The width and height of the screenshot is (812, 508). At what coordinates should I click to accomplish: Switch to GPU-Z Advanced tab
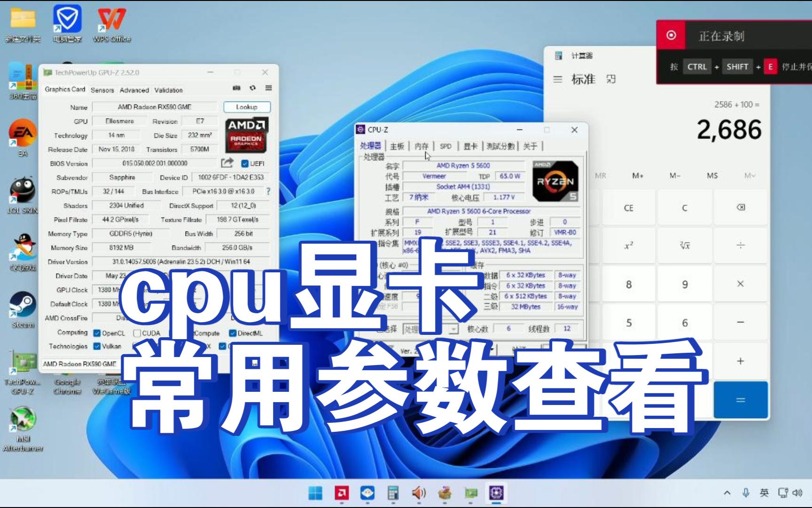pyautogui.click(x=134, y=90)
